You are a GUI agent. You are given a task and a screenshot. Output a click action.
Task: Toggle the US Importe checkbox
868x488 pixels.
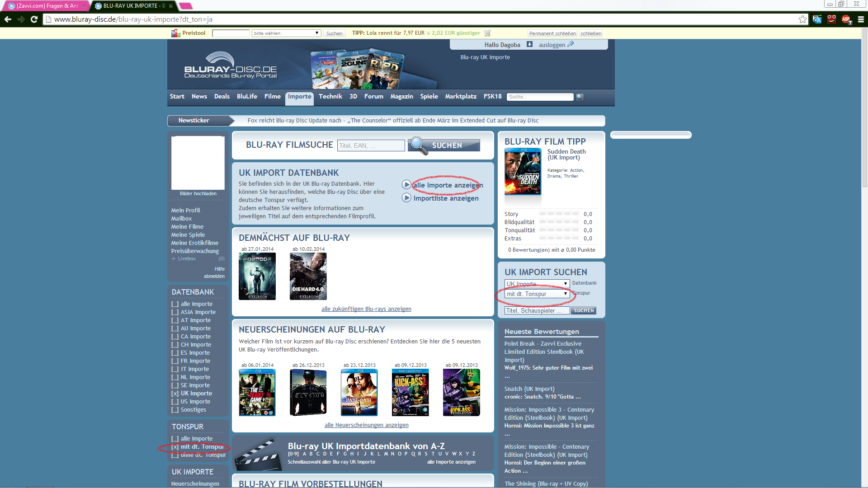(175, 402)
